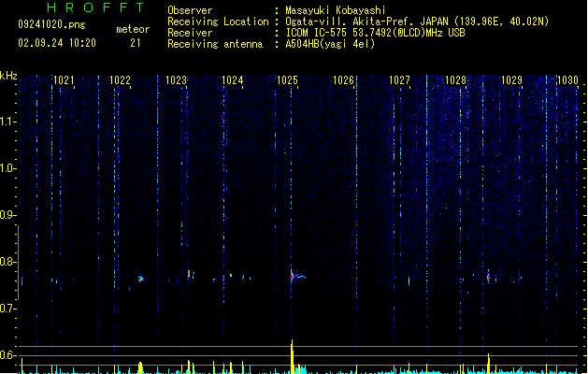Image resolution: width=588 pixels, height=374 pixels.
Task: Select observer name Masayuki Kobayashi
Action: click(x=336, y=10)
